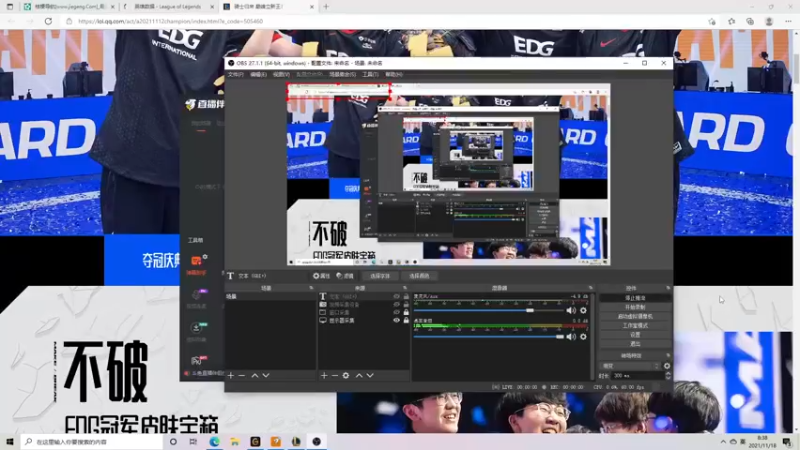Click the 停止推流 button in OBS controls
This screenshot has height=450, width=800.
pos(635,298)
